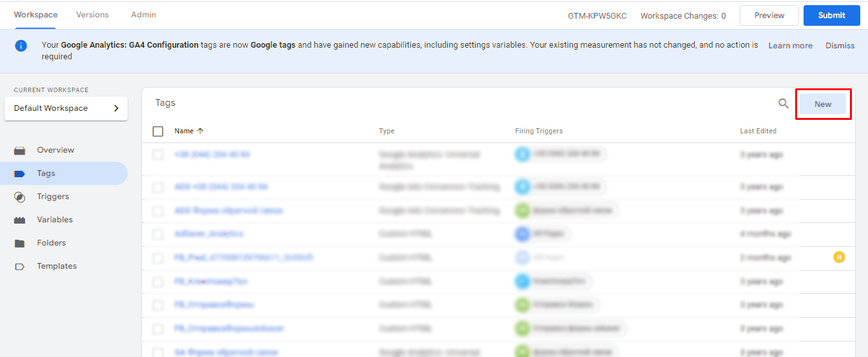Click the Triggers circle icon in sidebar
The height and width of the screenshot is (357, 868).
(x=20, y=197)
